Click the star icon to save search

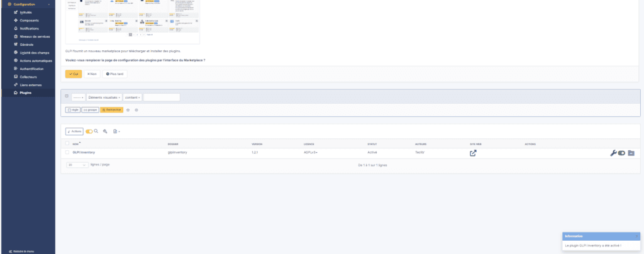pyautogui.click(x=128, y=109)
